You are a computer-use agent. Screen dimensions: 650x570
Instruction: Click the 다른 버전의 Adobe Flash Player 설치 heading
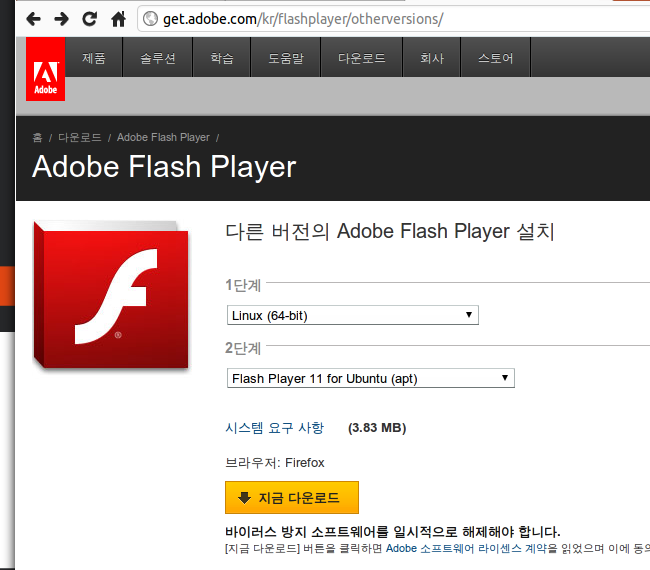(x=390, y=231)
